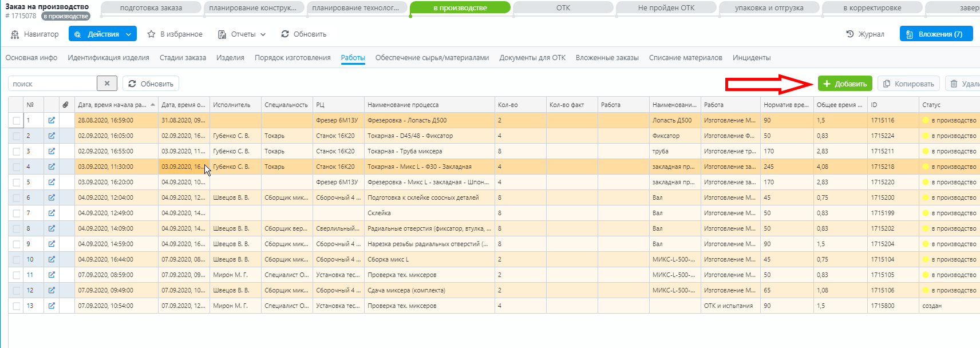Switch to the Изделия tab
The height and width of the screenshot is (348, 980).
click(x=230, y=58)
